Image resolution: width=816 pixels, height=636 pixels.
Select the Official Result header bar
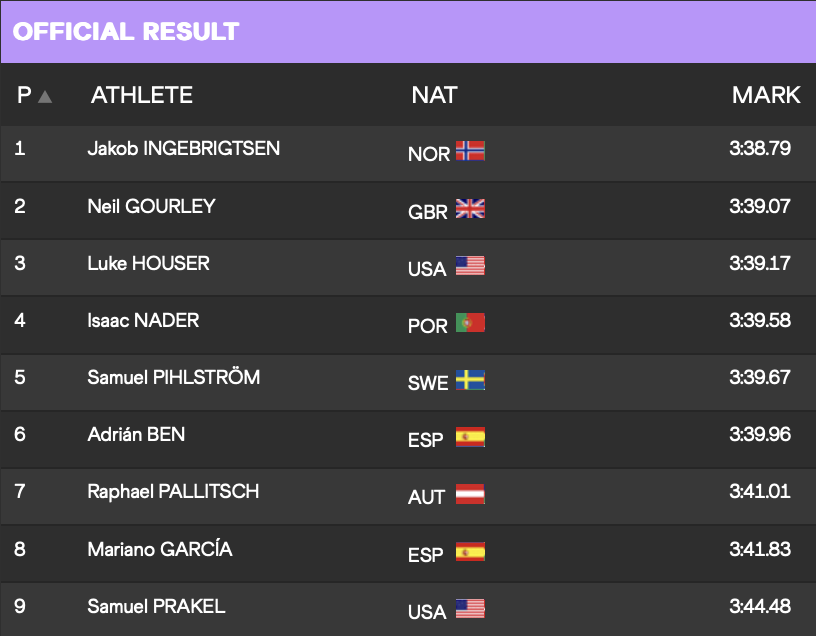(x=408, y=32)
